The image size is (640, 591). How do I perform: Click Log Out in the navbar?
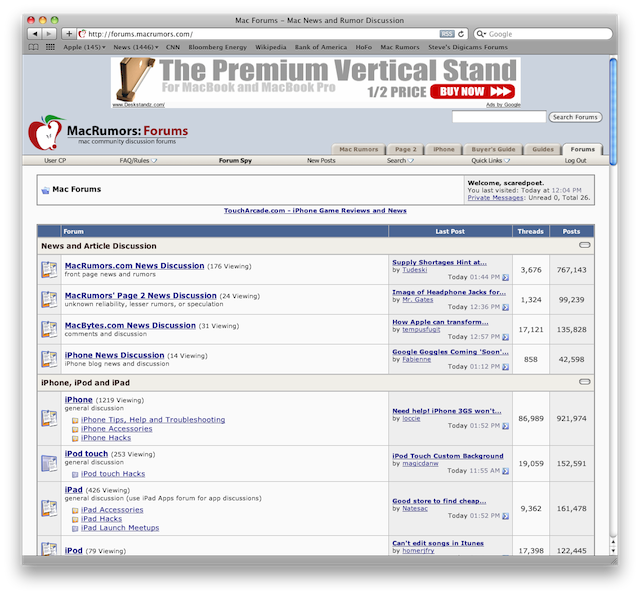(576, 160)
